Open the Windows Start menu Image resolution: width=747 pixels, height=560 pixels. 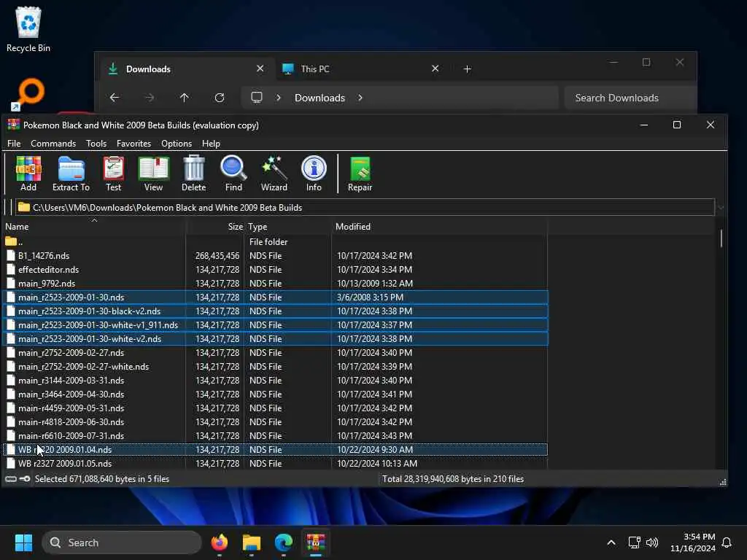pyautogui.click(x=23, y=542)
